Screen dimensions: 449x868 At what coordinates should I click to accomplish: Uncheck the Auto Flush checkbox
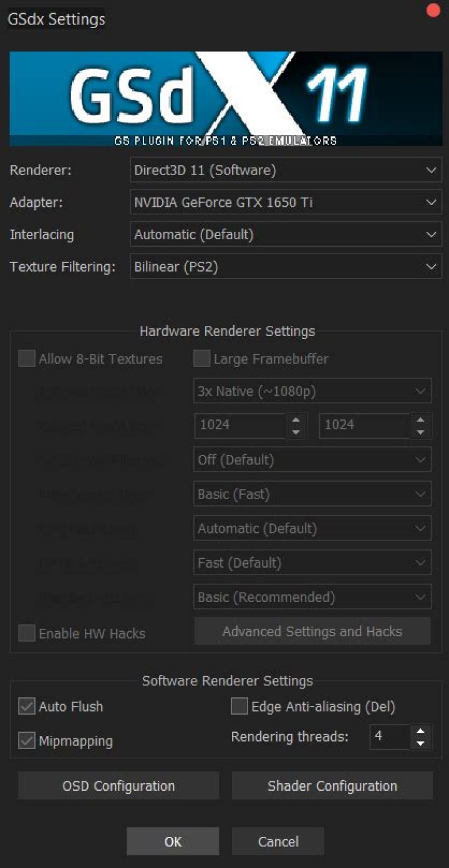click(x=26, y=707)
